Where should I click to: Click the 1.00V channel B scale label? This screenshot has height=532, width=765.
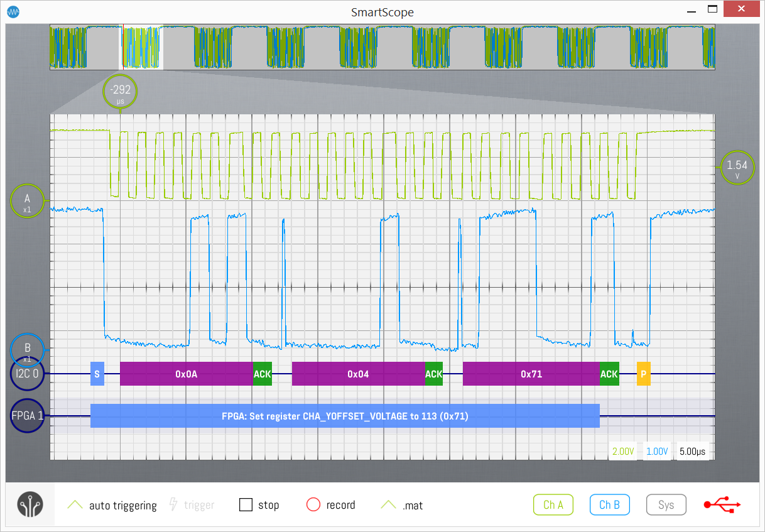tap(657, 451)
